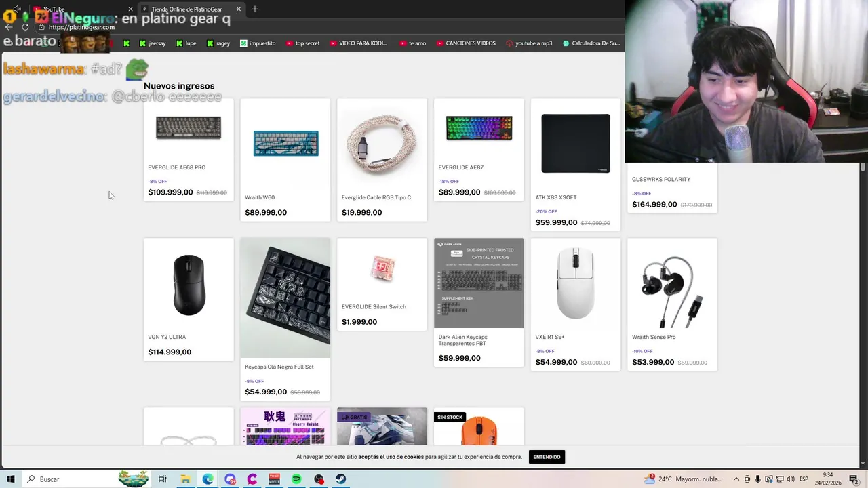Click the Nuevos ingresos section heading
Viewport: 868px width, 488px height.
click(179, 86)
